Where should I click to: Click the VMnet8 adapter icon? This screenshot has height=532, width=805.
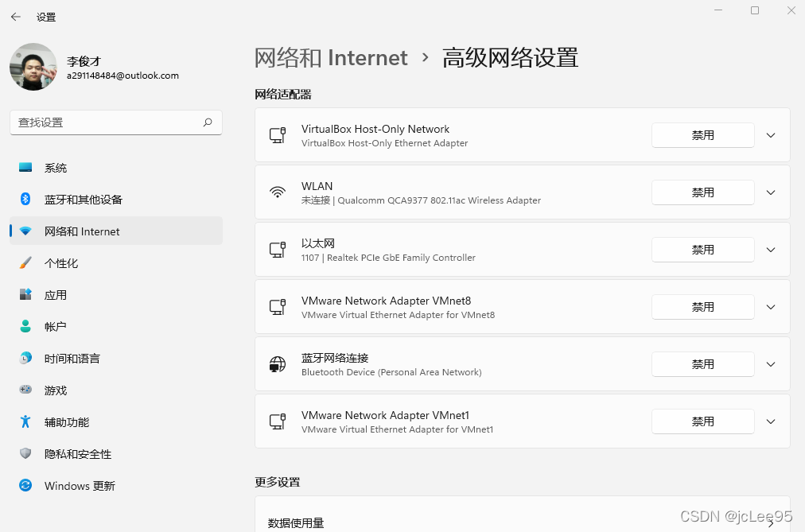(278, 307)
